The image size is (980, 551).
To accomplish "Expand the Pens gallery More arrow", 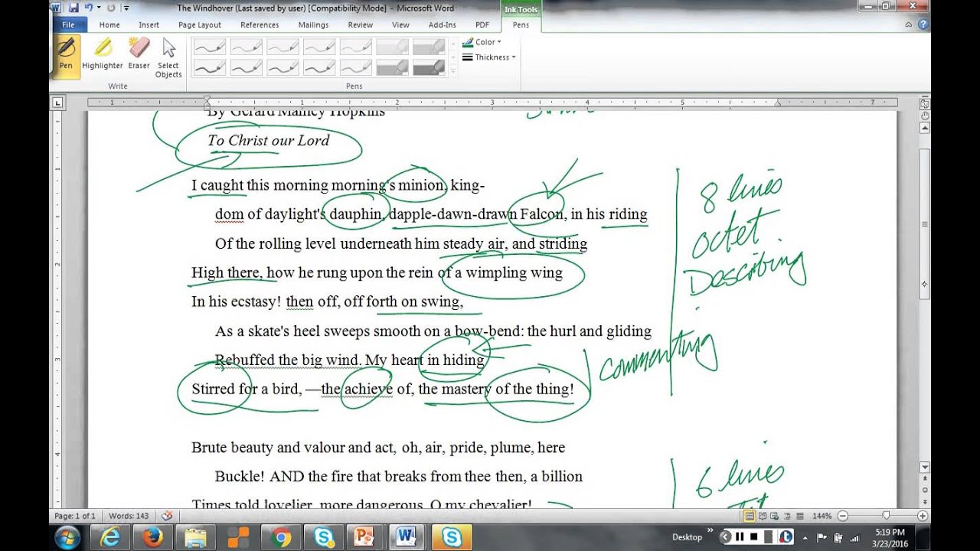I will click(453, 71).
